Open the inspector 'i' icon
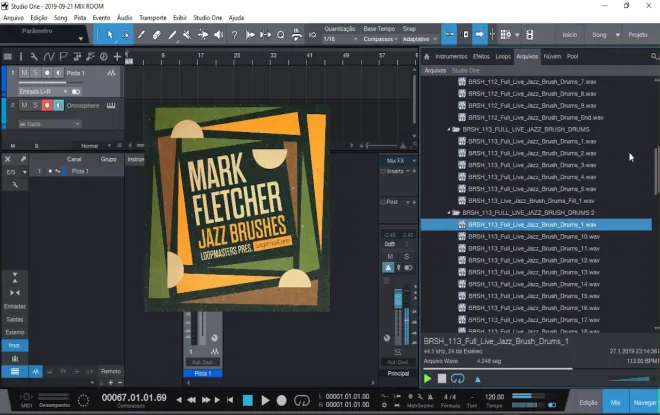Screen dimensions: 660x415 pos(21,56)
